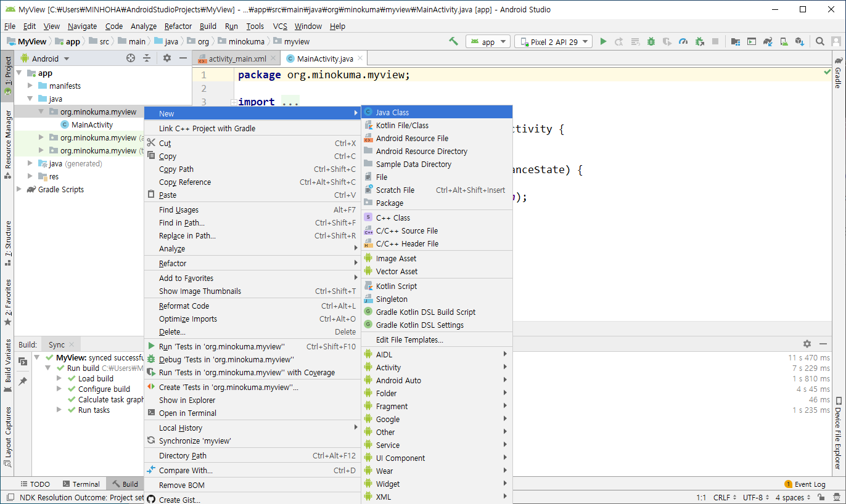This screenshot has width=846, height=504.
Task: Open the Profile app gauge icon
Action: point(683,41)
